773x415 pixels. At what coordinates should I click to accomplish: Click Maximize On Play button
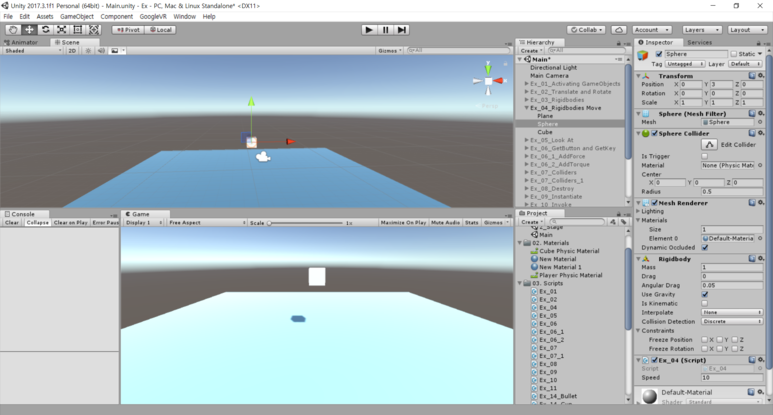(403, 222)
